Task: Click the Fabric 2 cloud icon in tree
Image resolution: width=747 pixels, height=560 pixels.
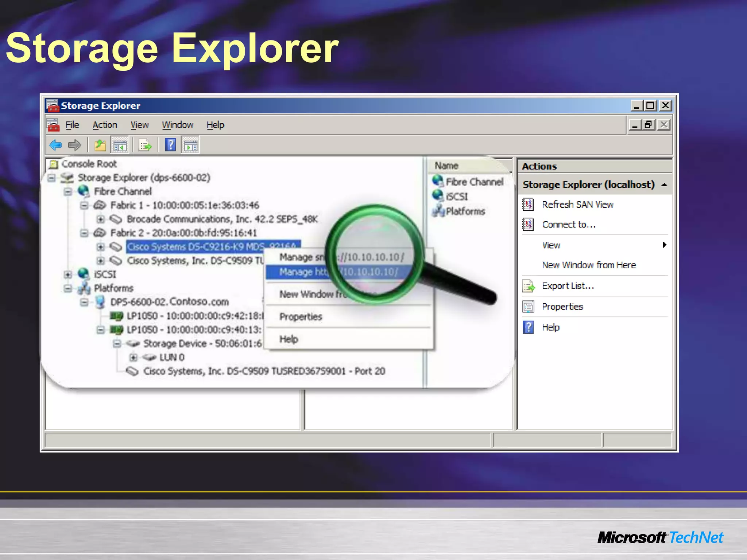Action: [x=100, y=233]
